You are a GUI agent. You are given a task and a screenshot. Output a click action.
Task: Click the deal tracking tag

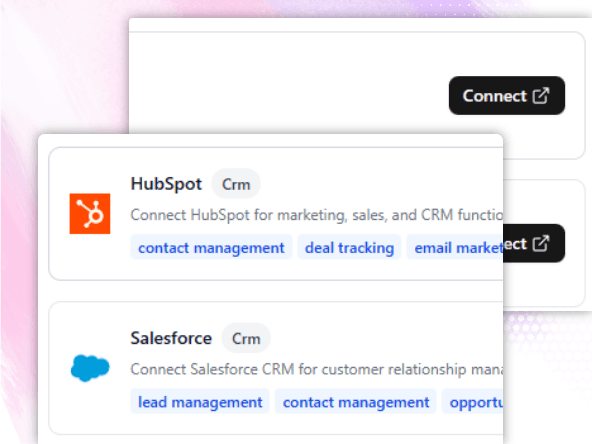[x=349, y=248]
